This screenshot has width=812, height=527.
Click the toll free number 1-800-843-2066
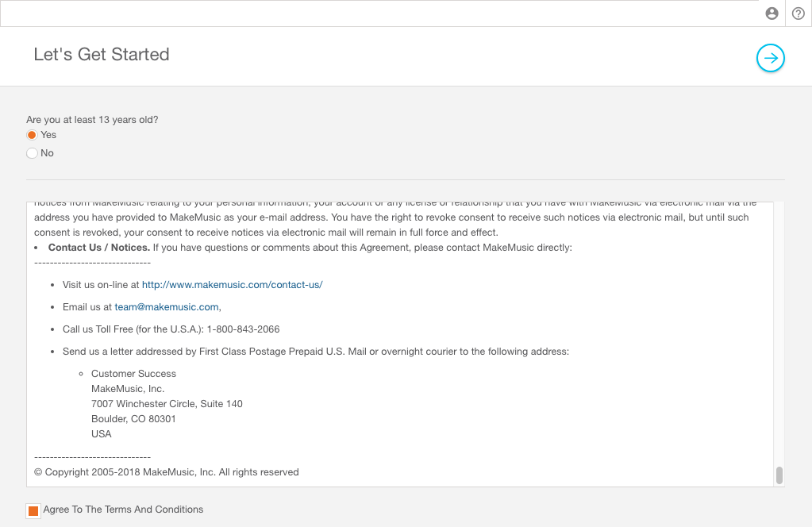pos(244,329)
